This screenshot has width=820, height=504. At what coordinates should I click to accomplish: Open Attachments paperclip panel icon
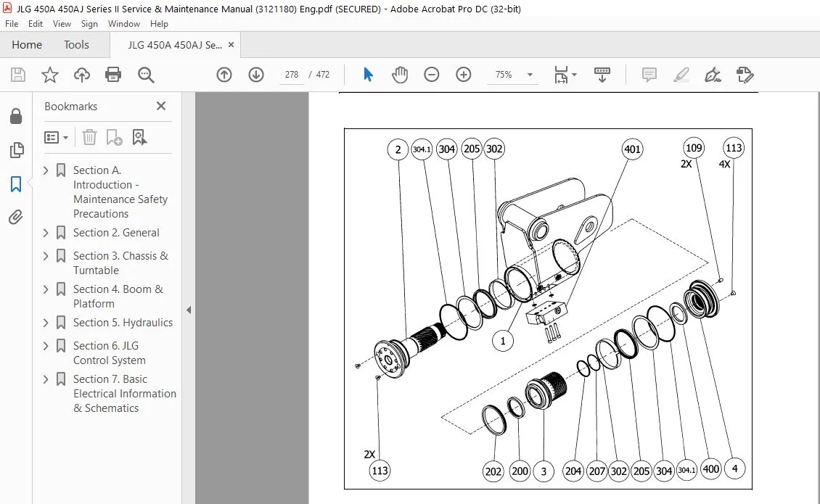click(x=16, y=217)
